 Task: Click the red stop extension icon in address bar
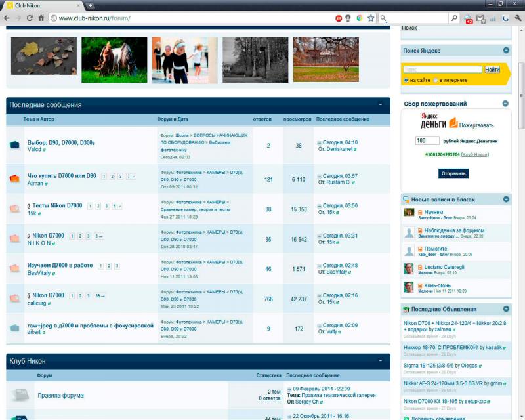[x=339, y=18]
